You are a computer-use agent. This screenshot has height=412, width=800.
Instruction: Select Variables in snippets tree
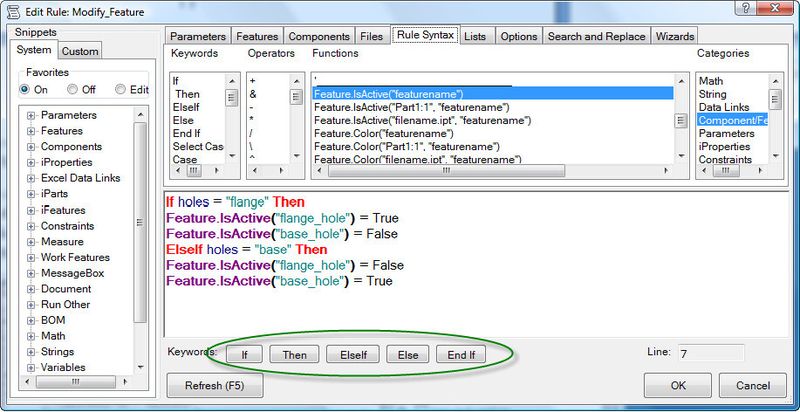pos(63,368)
